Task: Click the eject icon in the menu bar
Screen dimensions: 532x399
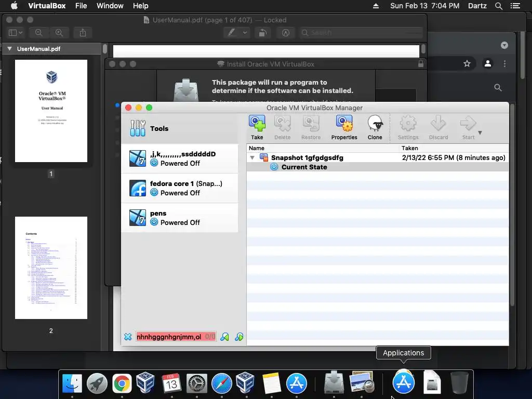Action: pyautogui.click(x=376, y=6)
